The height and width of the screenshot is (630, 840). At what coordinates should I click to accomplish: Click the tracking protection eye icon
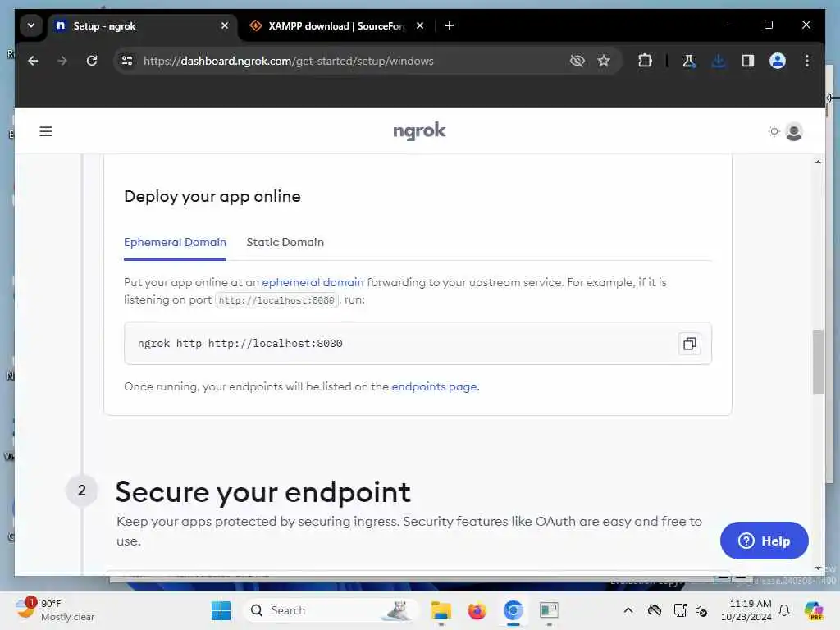(577, 61)
